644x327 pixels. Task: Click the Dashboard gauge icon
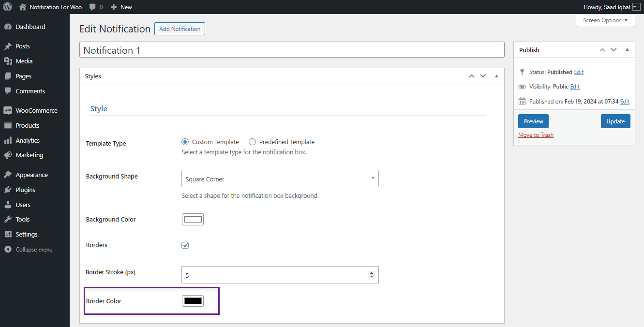click(8, 27)
